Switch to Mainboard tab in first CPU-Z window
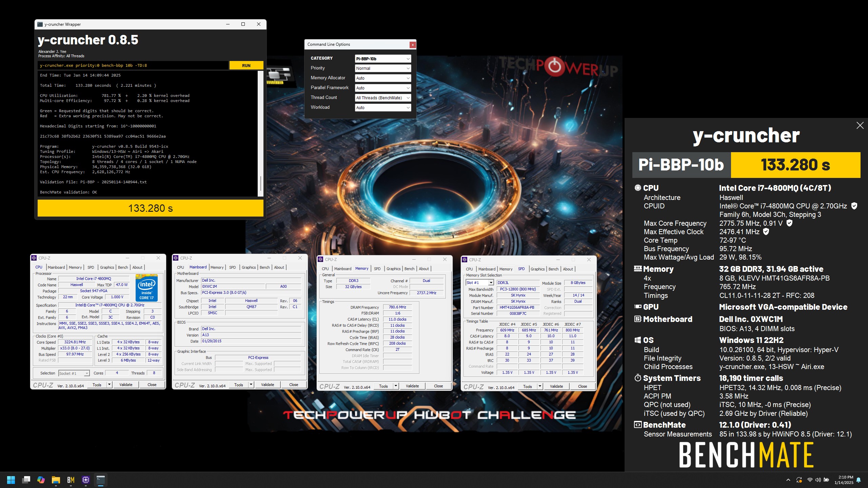This screenshot has width=868, height=488. pos(56,267)
